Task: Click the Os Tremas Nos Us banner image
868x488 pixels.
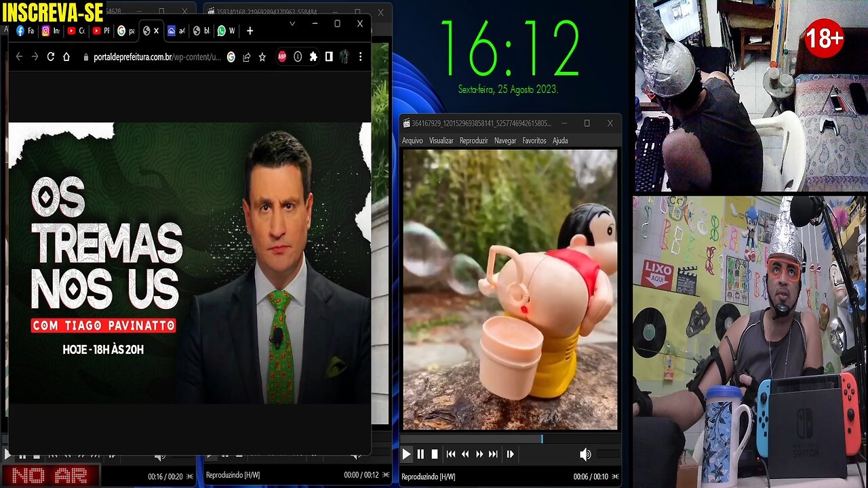Action: pyautogui.click(x=189, y=263)
